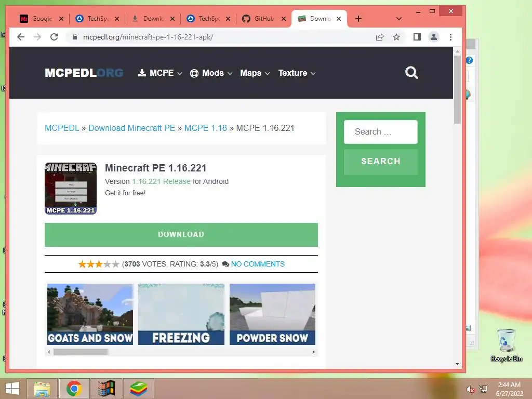Open the Chrome side panel
The image size is (532, 399).
click(417, 37)
